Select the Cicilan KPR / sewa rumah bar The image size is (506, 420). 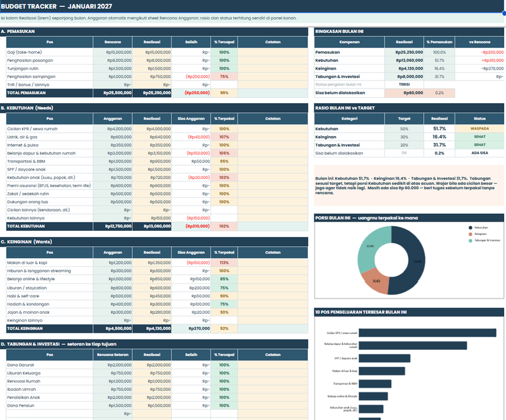pyautogui.click(x=428, y=333)
